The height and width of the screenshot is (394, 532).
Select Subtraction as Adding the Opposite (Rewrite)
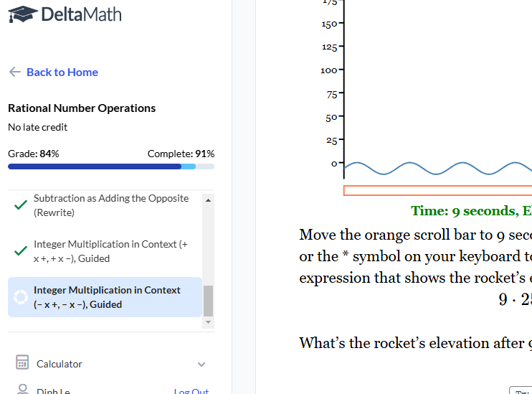[x=111, y=205]
